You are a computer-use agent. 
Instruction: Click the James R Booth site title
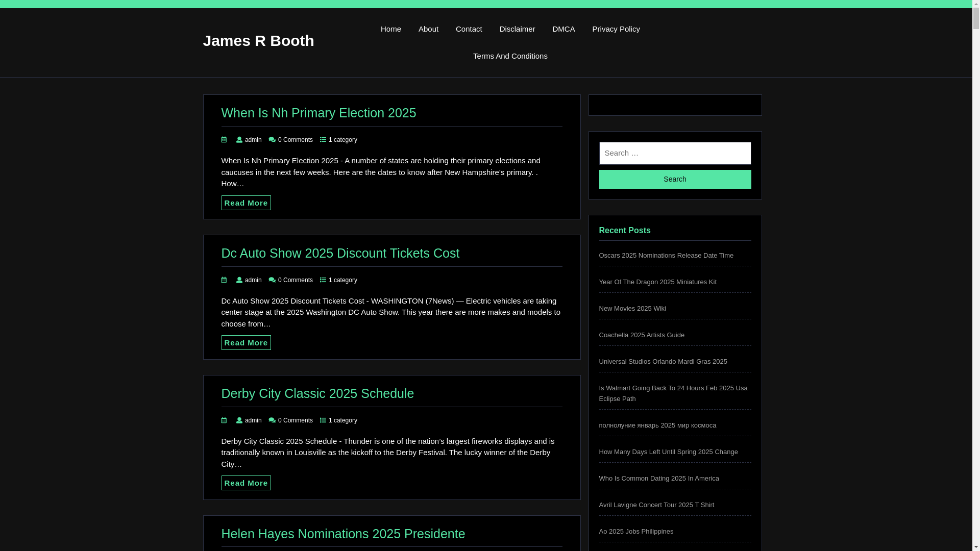[x=259, y=41]
